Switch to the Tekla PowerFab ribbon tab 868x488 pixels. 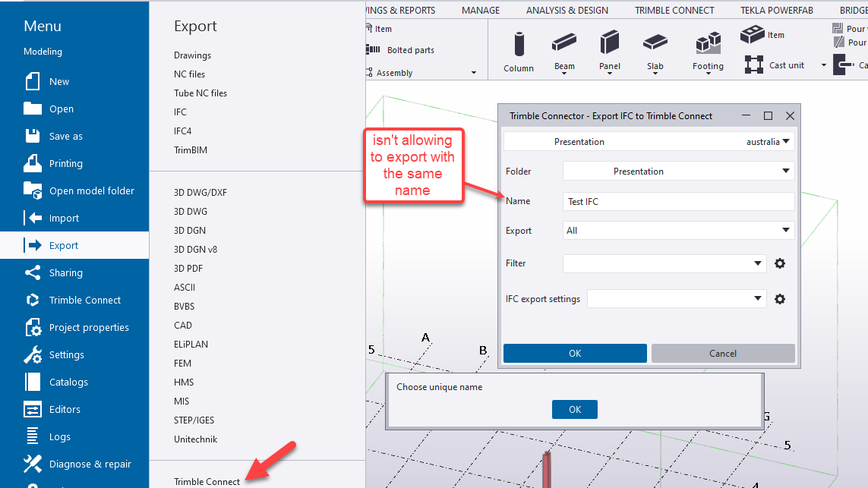click(x=777, y=10)
